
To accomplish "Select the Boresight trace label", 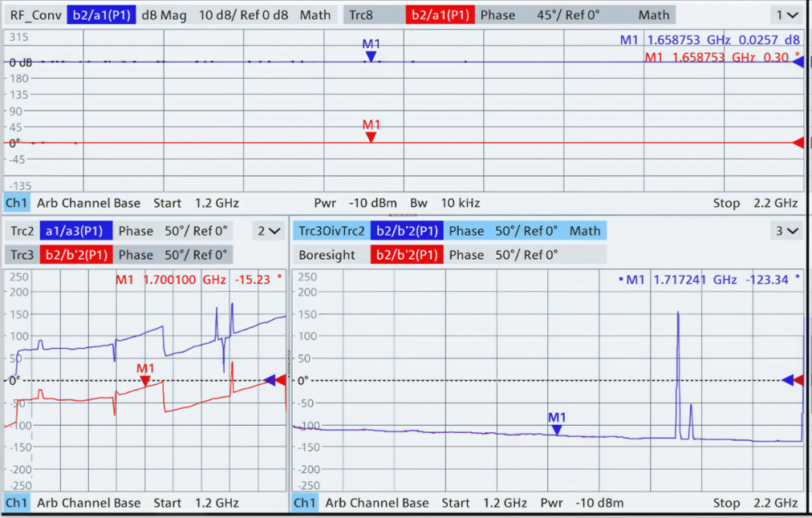I will click(x=327, y=255).
